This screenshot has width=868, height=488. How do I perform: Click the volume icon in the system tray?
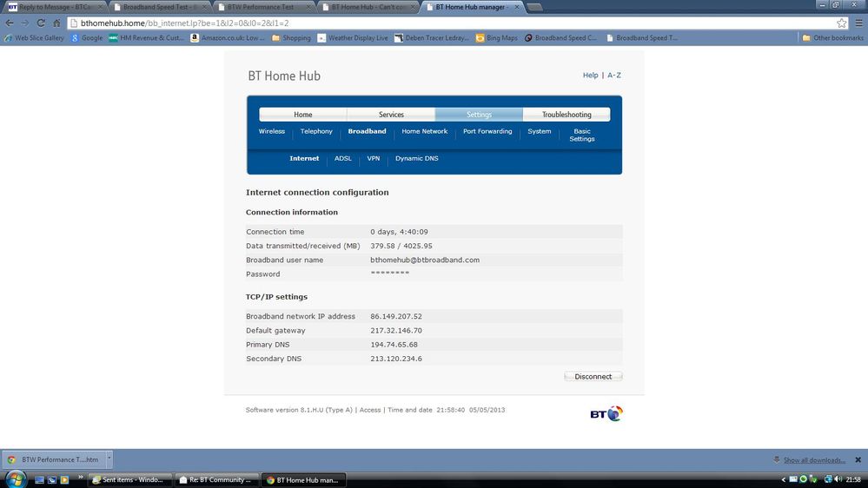(x=838, y=479)
